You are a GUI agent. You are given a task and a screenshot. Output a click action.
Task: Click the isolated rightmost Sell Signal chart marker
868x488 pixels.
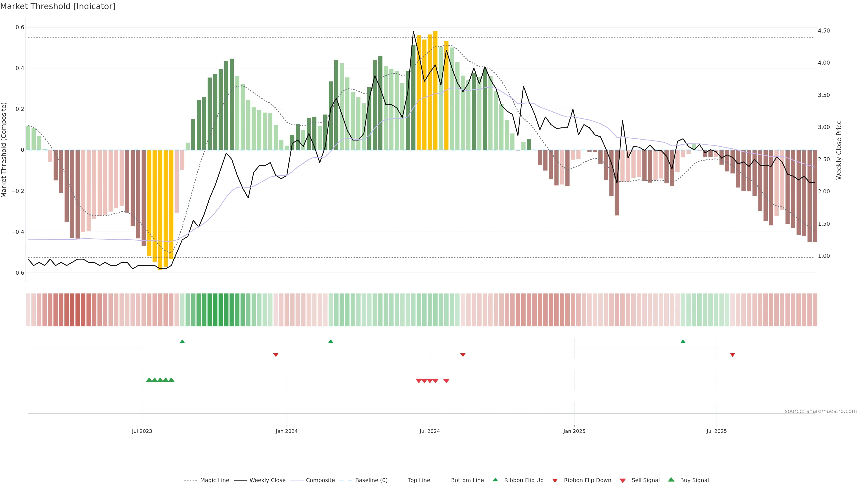446,381
